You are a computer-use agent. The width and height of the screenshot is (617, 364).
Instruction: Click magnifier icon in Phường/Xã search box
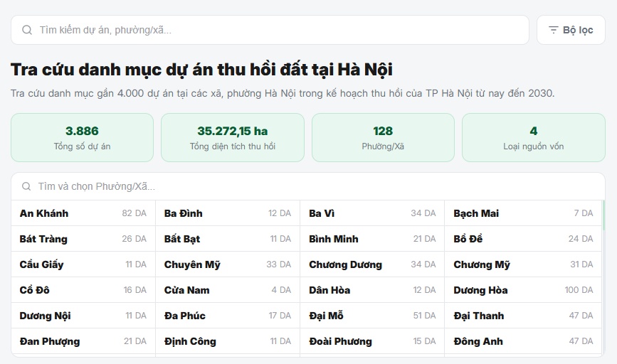(26, 186)
